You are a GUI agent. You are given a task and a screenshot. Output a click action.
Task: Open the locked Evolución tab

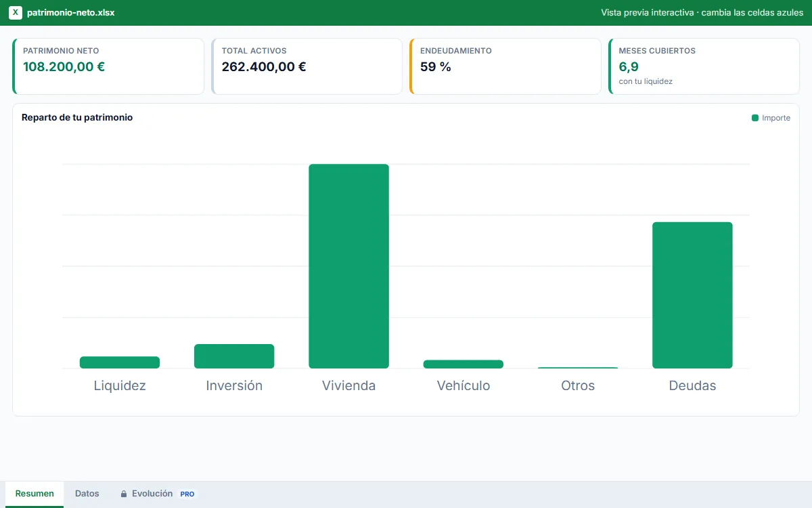click(157, 494)
